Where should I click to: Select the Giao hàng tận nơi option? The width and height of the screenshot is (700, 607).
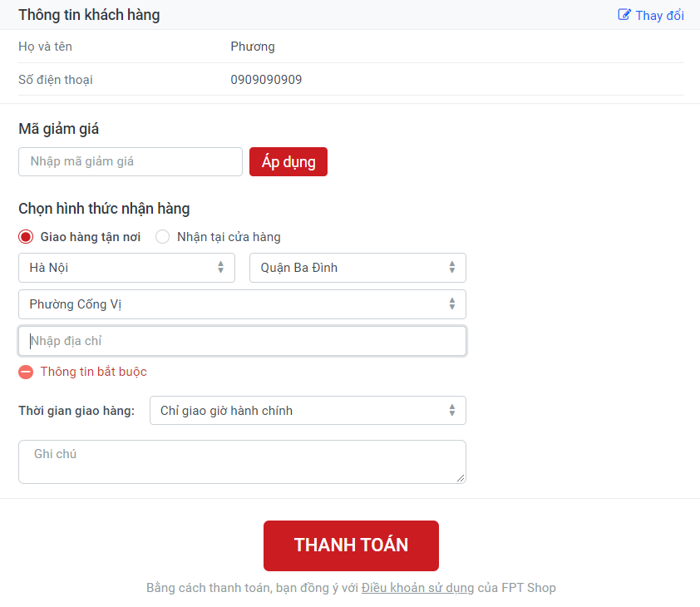[x=26, y=237]
